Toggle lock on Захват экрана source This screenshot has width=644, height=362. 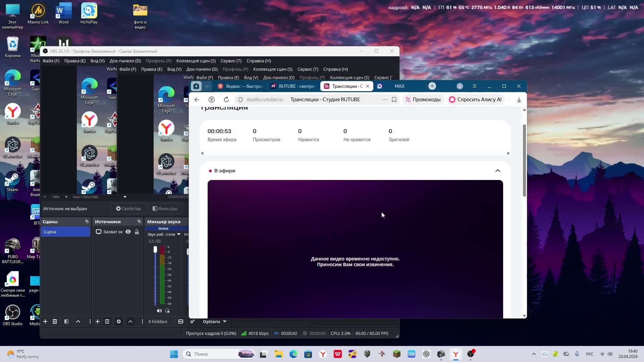point(137,232)
